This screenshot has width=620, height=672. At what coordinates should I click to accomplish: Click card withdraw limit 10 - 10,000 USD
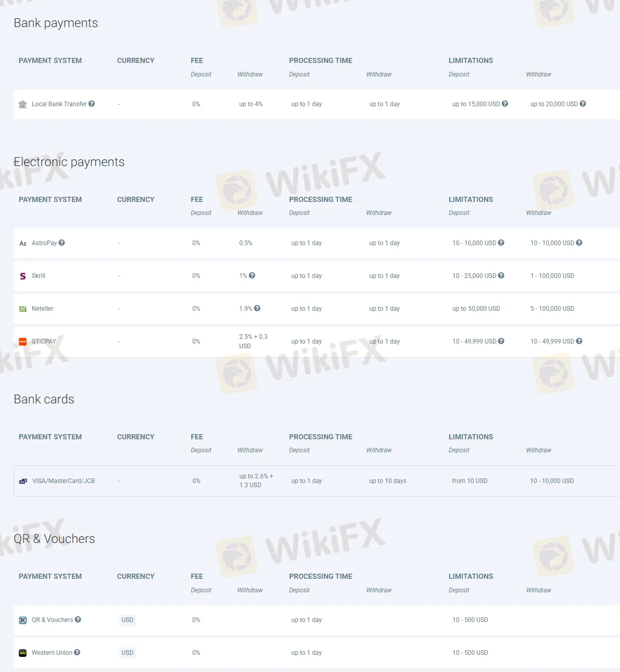click(552, 481)
